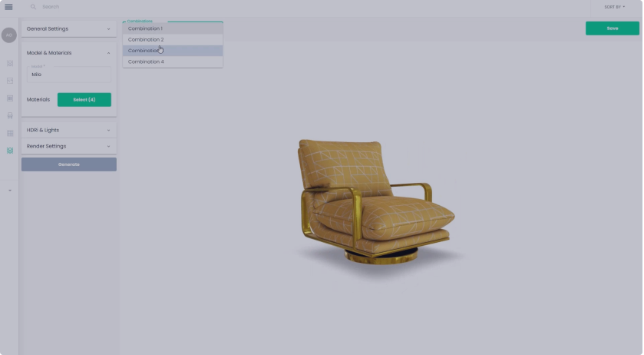Click the search magnifier icon
Image resolution: width=644 pixels, height=355 pixels.
pyautogui.click(x=33, y=7)
